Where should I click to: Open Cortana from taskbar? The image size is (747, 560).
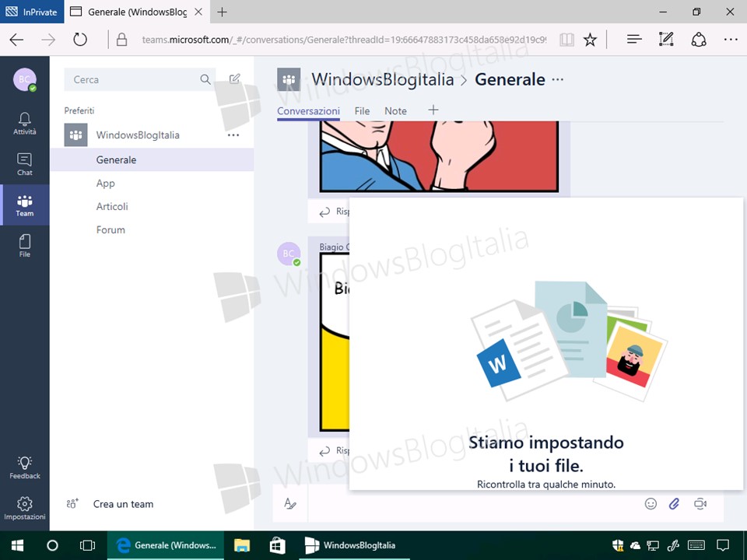click(x=52, y=545)
